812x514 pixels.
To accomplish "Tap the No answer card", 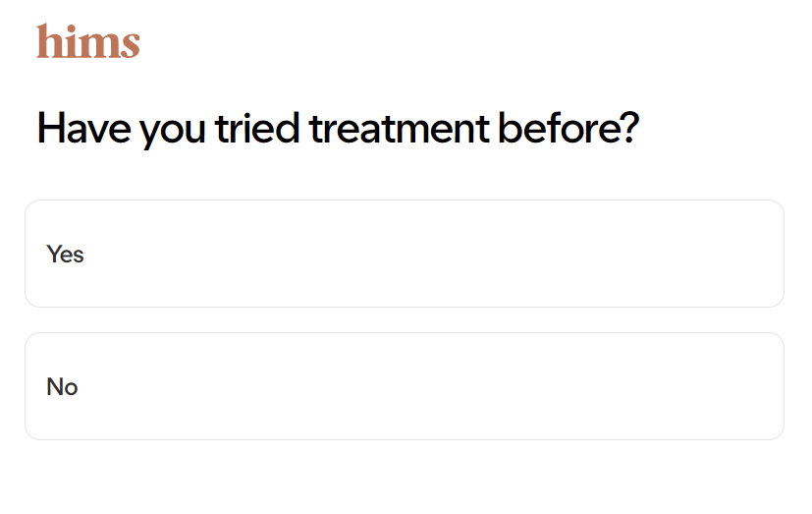I will pos(405,386).
